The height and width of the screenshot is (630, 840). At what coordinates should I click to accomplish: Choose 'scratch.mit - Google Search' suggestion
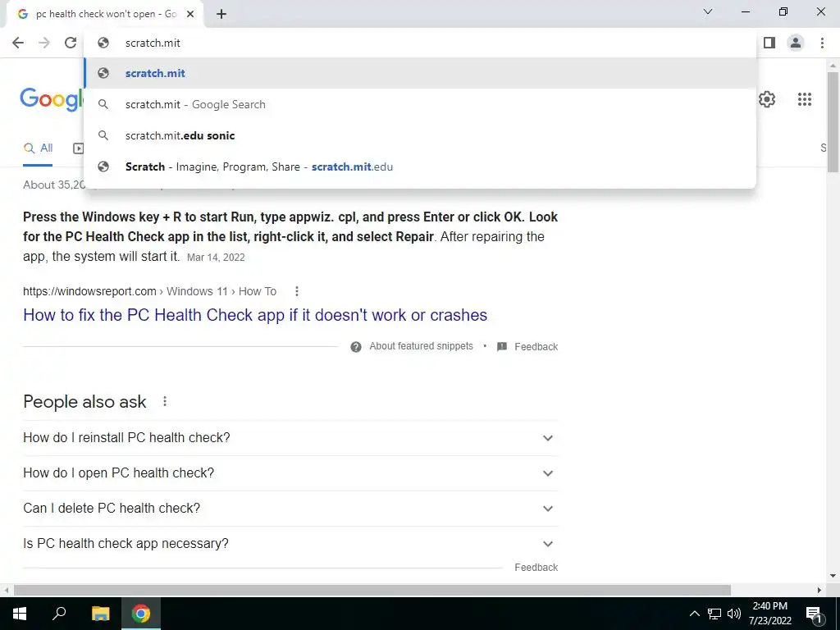coord(420,104)
